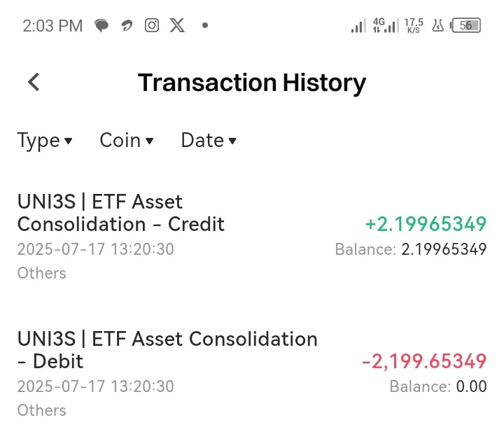Tap the flask icon in status bar
504x448 pixels.
(x=438, y=26)
